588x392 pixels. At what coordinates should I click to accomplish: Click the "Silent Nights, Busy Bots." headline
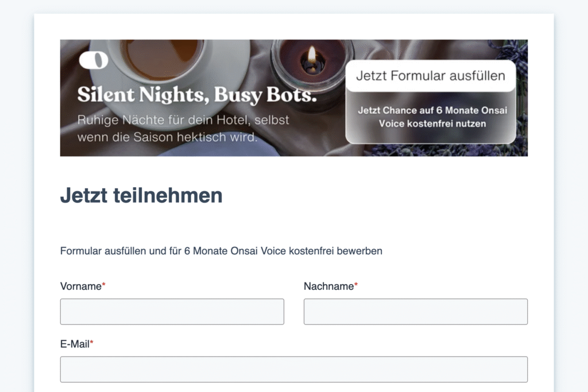coord(197,95)
